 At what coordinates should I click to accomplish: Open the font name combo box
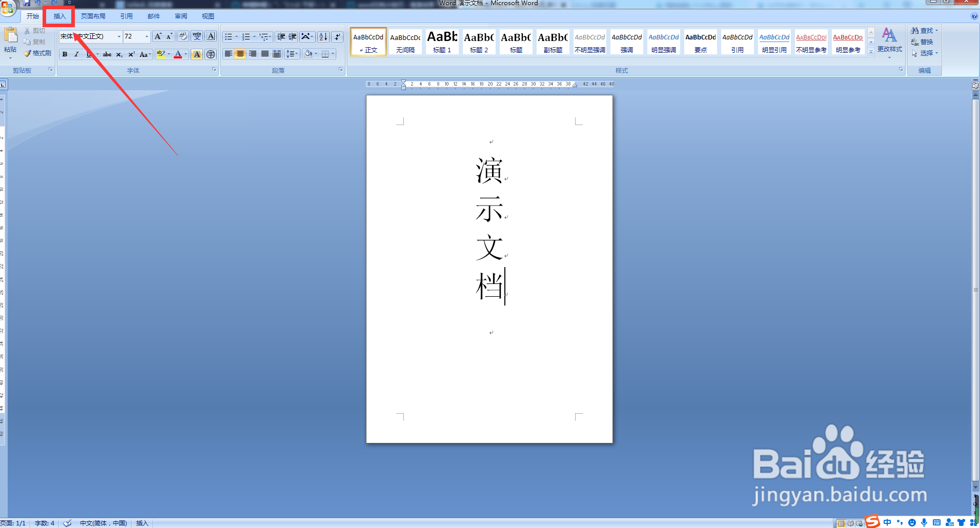(90, 36)
